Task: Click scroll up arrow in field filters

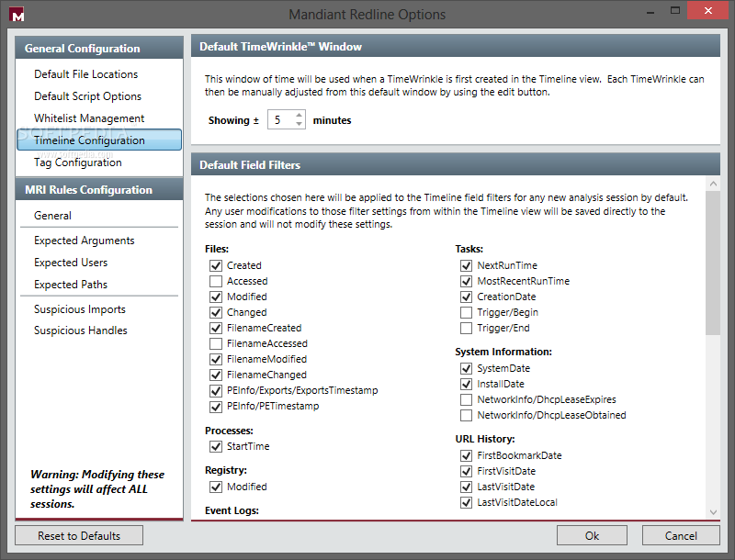Action: [713, 184]
